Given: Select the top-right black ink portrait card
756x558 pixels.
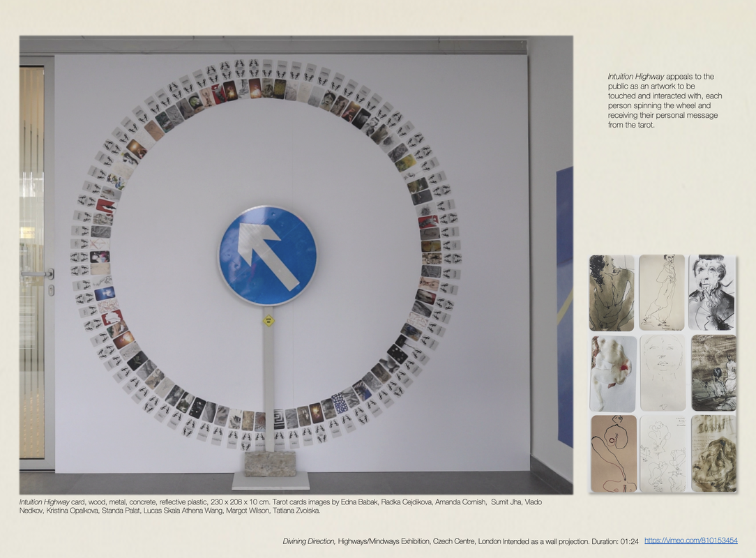Looking at the screenshot, I should pos(711,293).
